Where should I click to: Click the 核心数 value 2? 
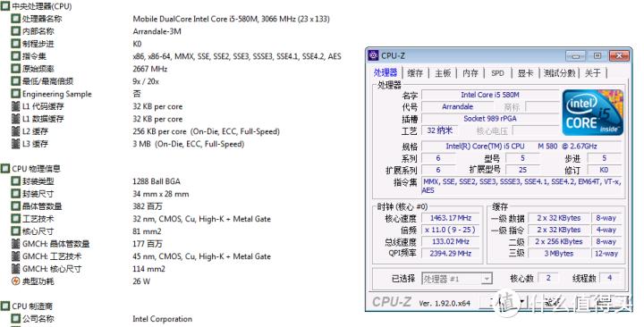pos(548,278)
